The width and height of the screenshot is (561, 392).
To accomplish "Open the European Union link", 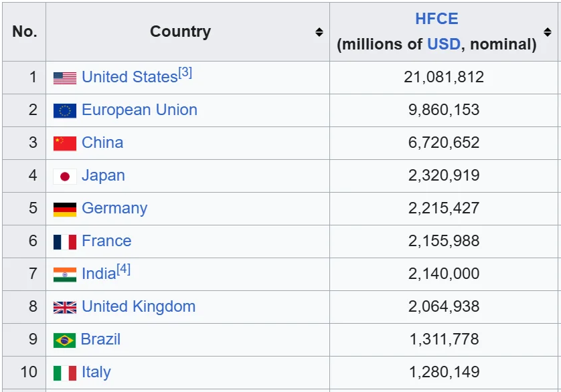I will point(139,110).
